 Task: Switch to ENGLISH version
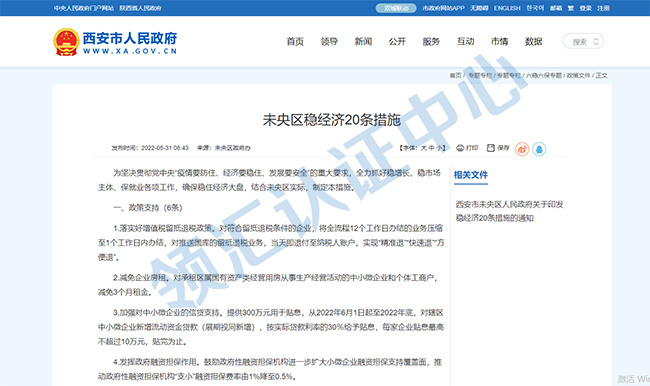tap(507, 8)
